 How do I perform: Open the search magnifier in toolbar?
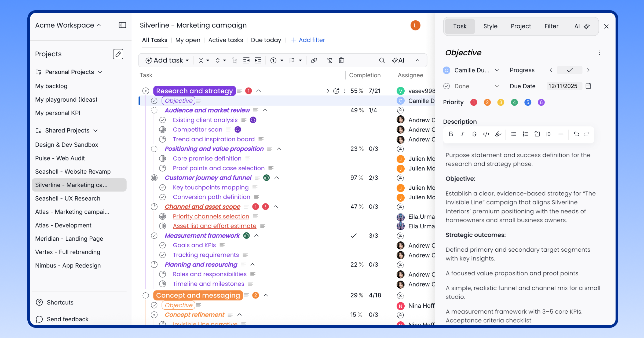pyautogui.click(x=382, y=60)
